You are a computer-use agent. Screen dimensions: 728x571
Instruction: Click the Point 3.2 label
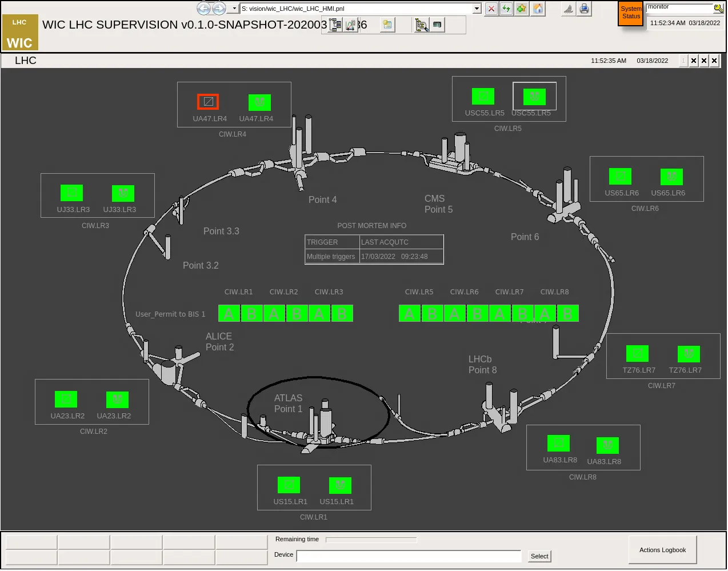coord(201,265)
